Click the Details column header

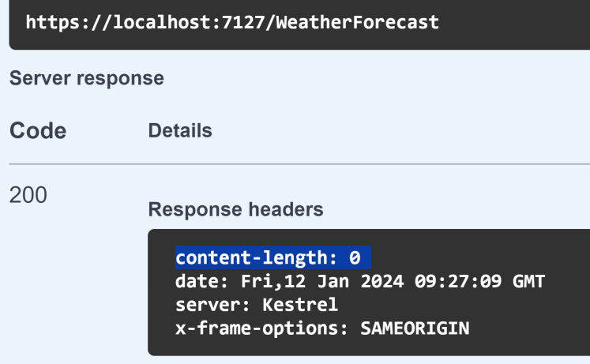coord(180,130)
